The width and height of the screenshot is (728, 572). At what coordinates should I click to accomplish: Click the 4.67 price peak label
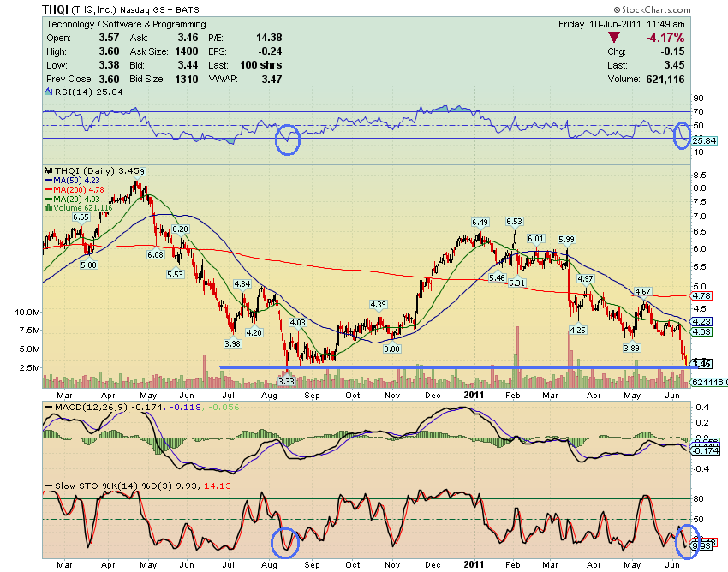click(642, 292)
